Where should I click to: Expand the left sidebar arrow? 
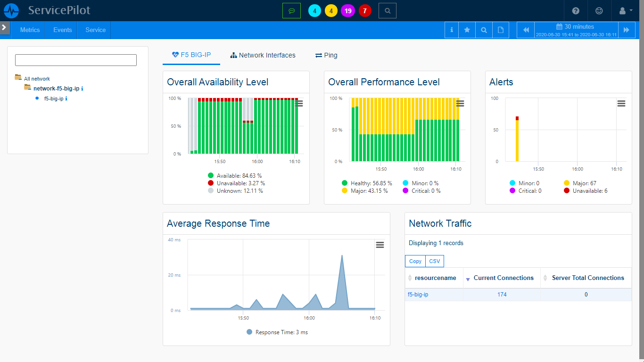4,27
